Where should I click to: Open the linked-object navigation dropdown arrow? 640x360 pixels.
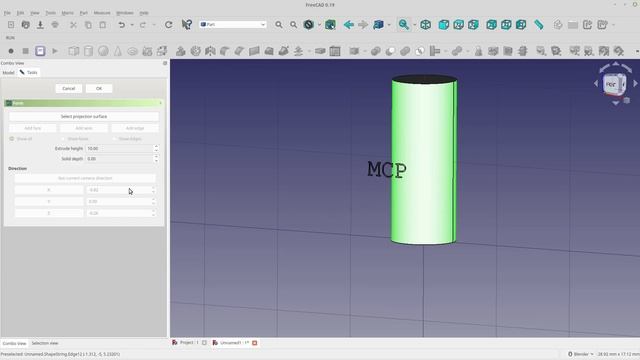click(389, 25)
